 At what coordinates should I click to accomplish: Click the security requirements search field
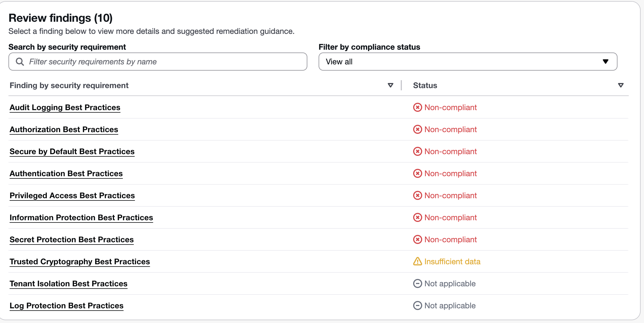pyautogui.click(x=164, y=62)
